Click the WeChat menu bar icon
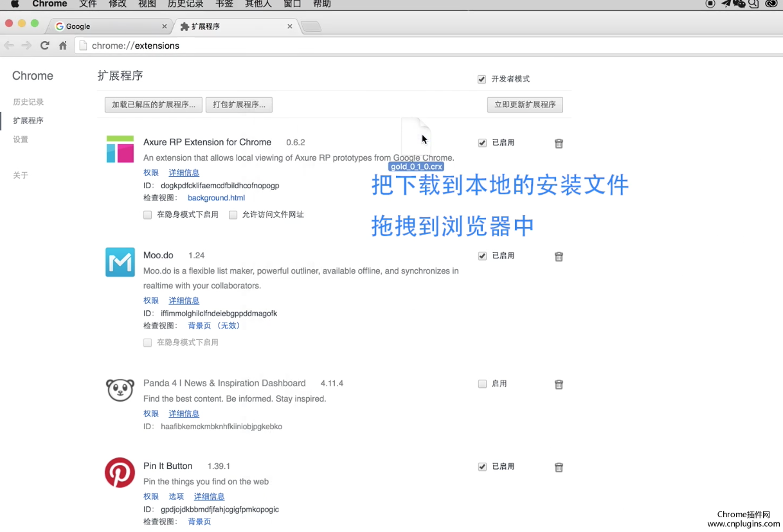This screenshot has width=783, height=532. [739, 4]
